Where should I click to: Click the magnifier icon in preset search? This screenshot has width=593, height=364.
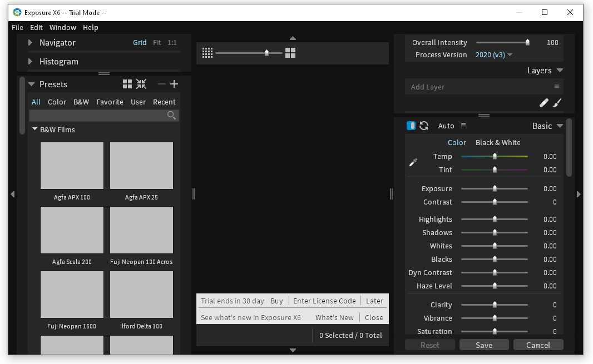171,115
